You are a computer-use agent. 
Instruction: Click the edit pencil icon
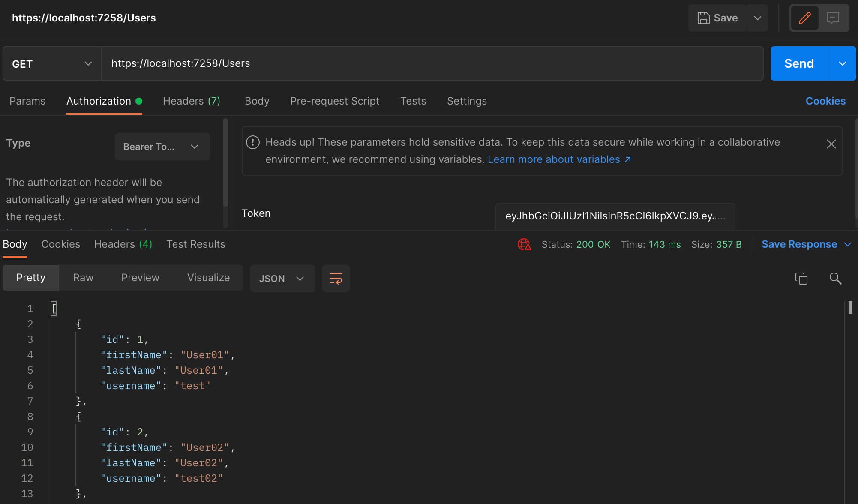(x=804, y=18)
